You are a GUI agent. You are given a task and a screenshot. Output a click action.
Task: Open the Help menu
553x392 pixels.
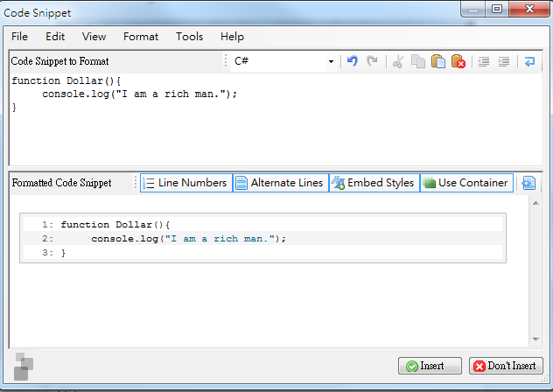(x=232, y=37)
